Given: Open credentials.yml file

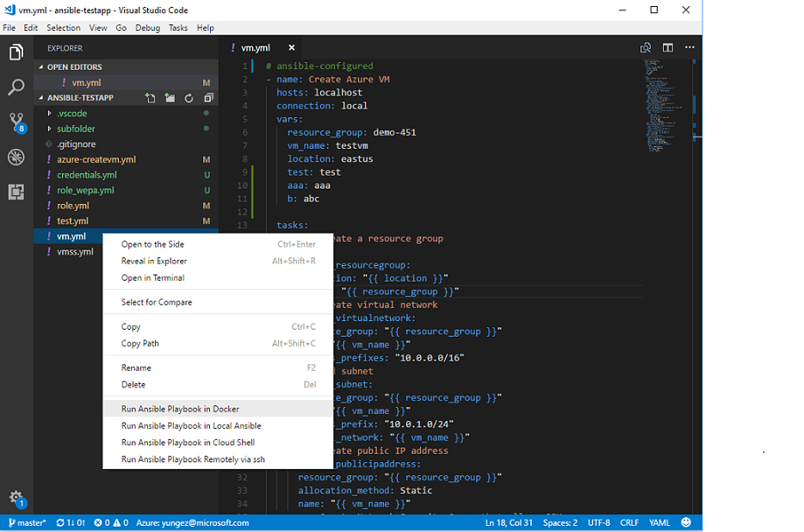Looking at the screenshot, I should [x=127, y=175].
